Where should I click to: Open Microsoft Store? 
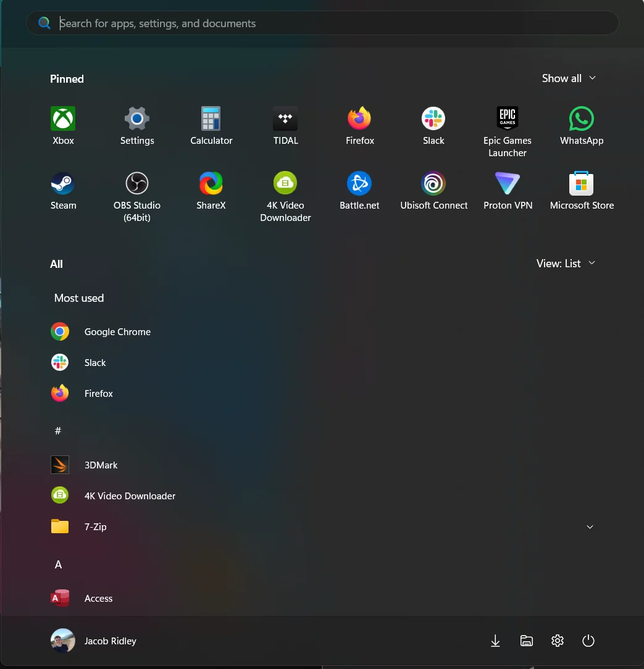(581, 191)
